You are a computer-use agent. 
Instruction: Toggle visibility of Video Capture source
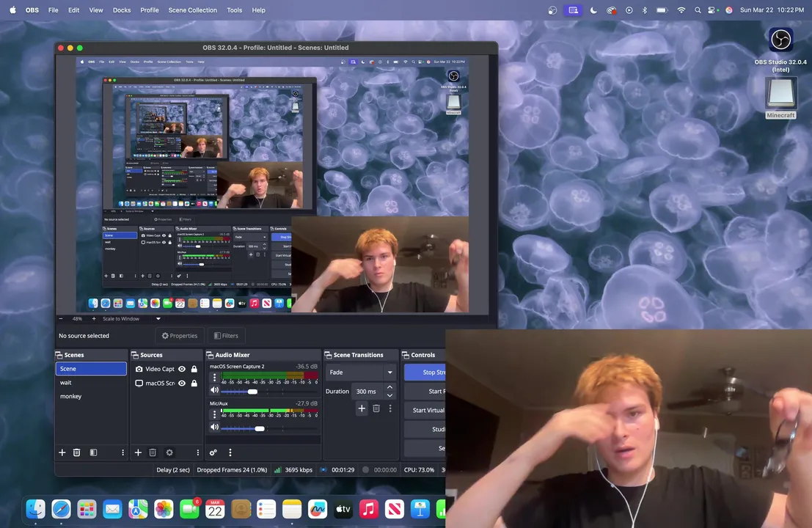tap(182, 369)
